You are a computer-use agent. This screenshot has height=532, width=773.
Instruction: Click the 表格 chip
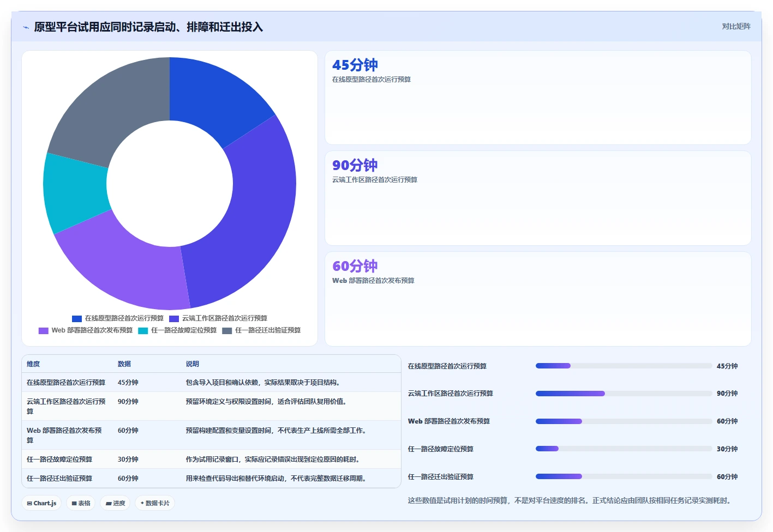click(x=81, y=503)
